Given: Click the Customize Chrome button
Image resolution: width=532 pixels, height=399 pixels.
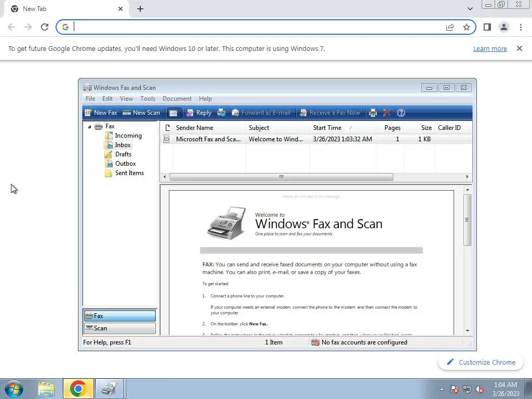Looking at the screenshot, I should [481, 362].
